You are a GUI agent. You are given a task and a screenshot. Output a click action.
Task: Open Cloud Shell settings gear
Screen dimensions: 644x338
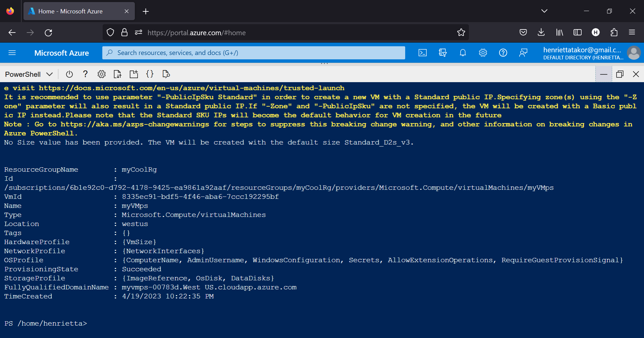pyautogui.click(x=102, y=74)
